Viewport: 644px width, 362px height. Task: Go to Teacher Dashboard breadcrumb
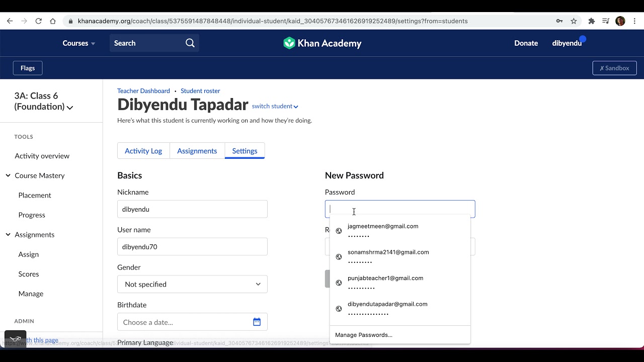tap(143, 91)
